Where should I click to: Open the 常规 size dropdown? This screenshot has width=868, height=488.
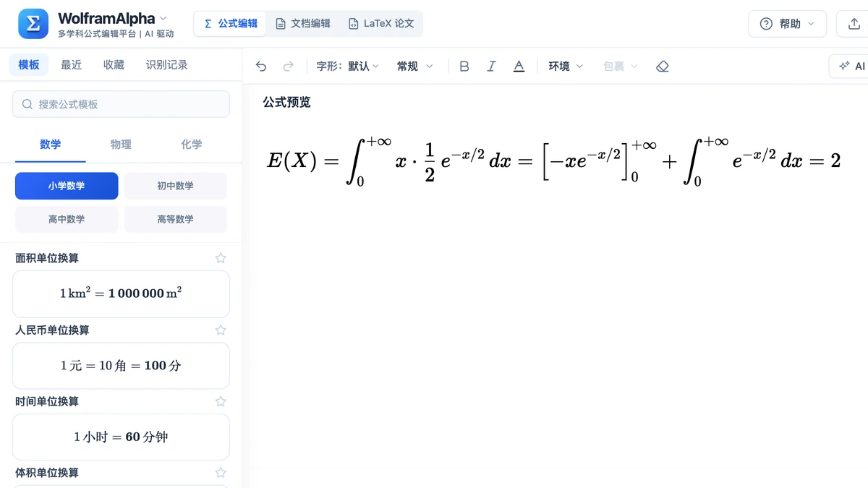click(x=415, y=67)
